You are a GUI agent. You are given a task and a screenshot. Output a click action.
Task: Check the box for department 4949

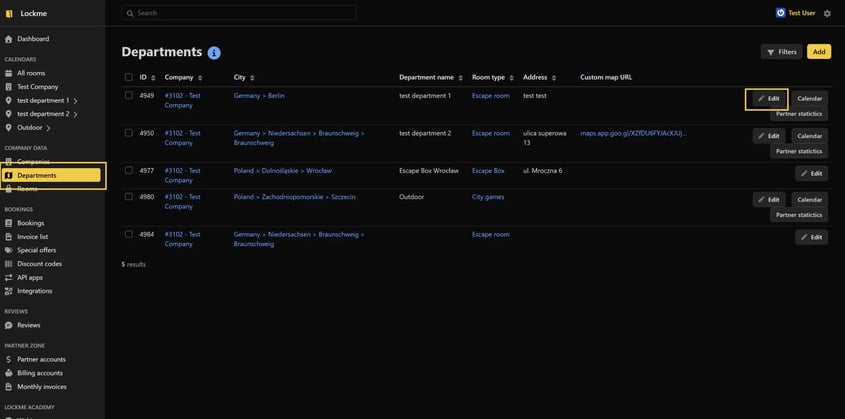[x=128, y=95]
